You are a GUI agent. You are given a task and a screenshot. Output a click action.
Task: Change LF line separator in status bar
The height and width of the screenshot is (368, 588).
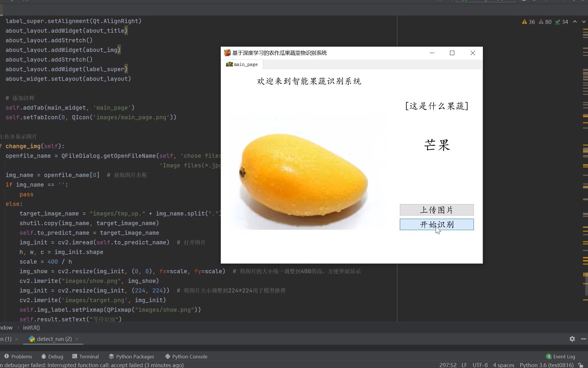coord(464,365)
